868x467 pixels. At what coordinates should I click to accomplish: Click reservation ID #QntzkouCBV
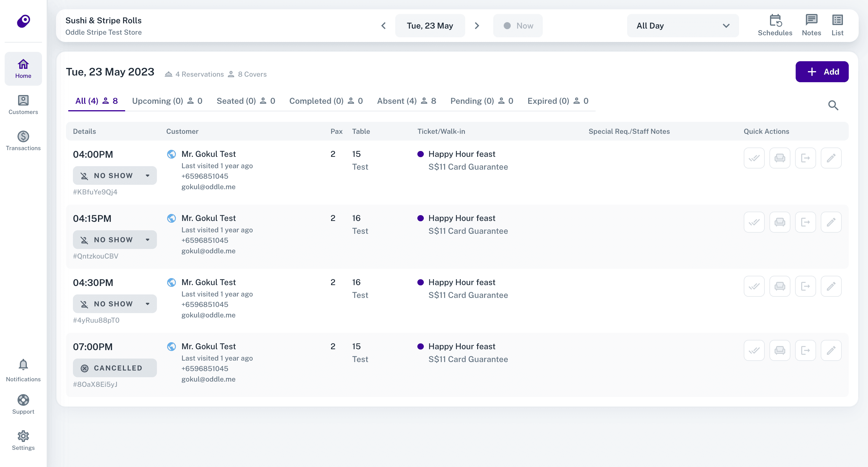pyautogui.click(x=95, y=256)
